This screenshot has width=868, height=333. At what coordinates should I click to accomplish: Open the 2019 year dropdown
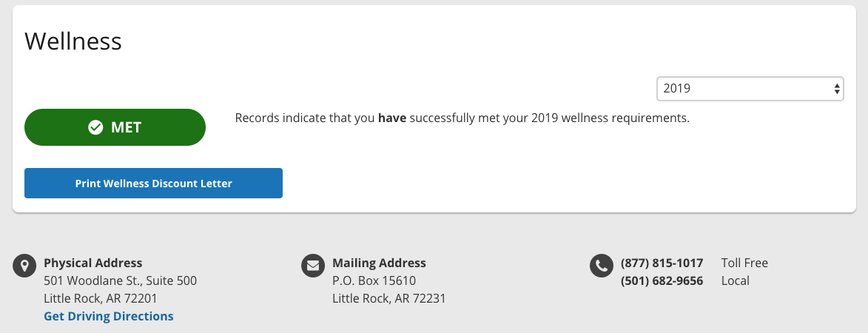tap(750, 89)
